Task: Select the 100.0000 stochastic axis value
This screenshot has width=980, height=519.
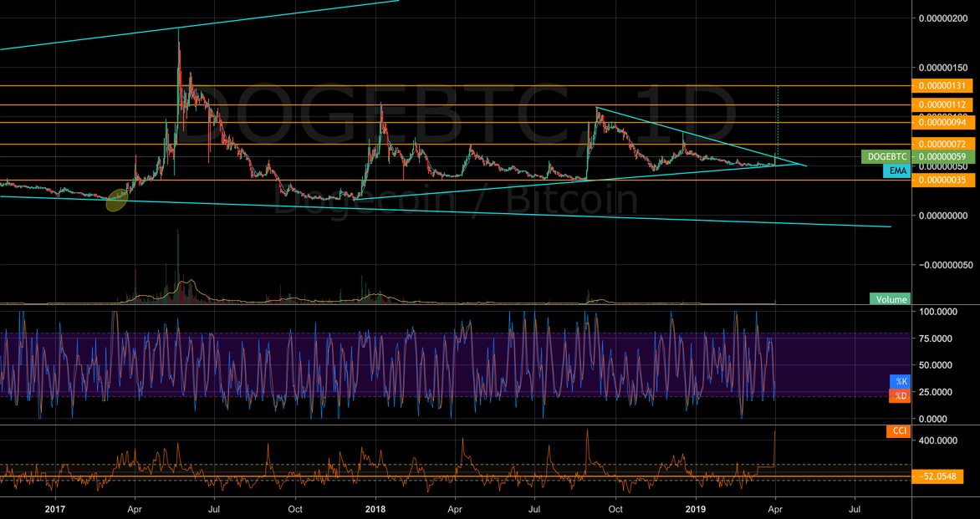Action: tap(937, 310)
